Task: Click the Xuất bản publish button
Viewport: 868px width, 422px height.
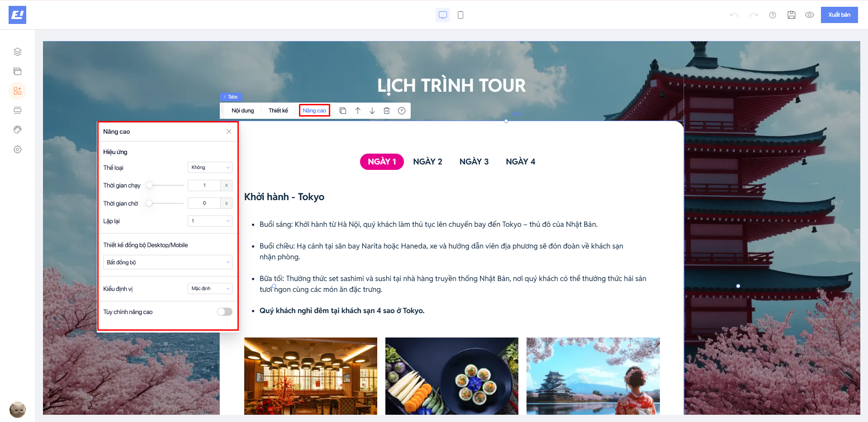Action: tap(839, 15)
